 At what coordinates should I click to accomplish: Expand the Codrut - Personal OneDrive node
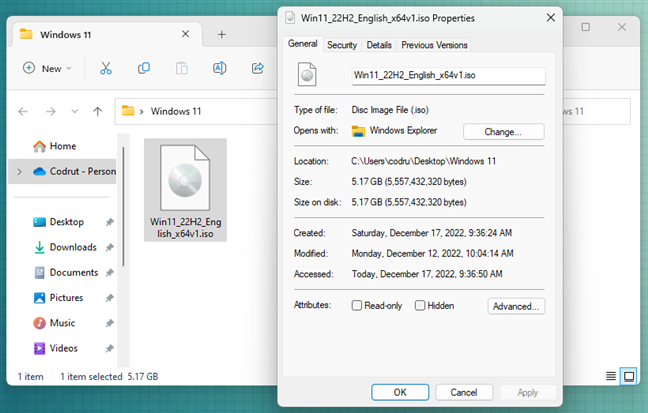click(19, 172)
